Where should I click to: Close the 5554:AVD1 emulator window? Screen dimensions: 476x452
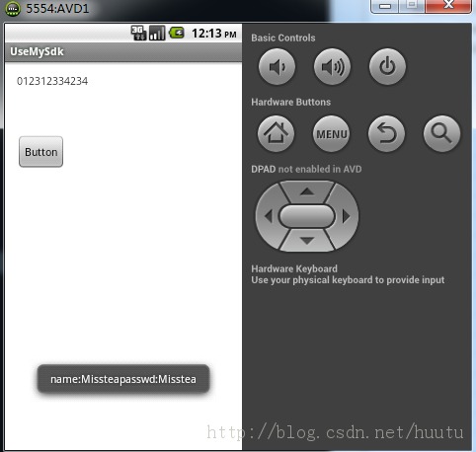click(x=448, y=6)
